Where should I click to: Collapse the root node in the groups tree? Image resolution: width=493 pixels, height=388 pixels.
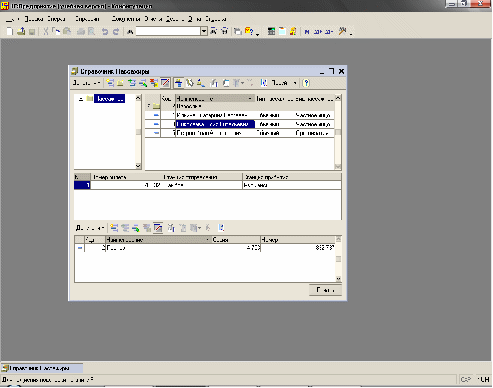tap(81, 99)
